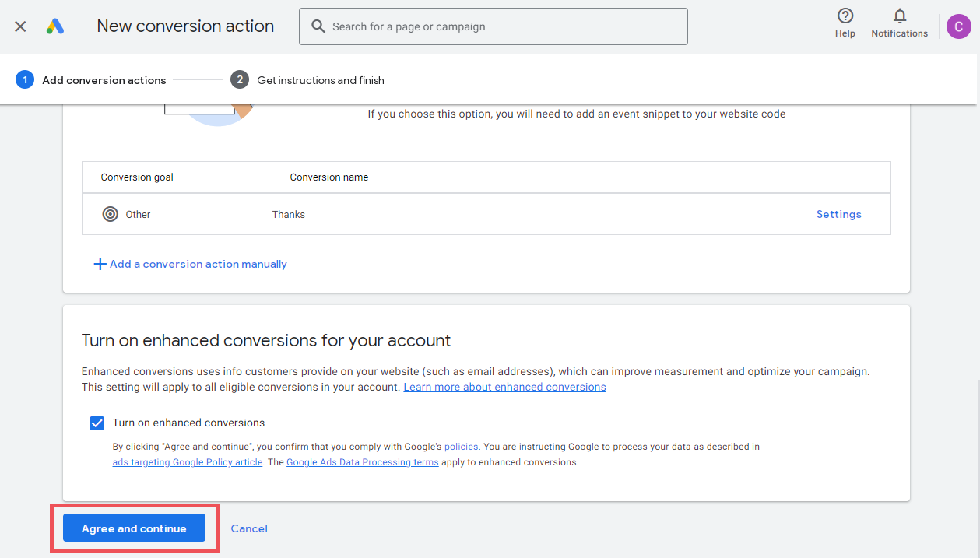
Task: Click the Thanks conversion name cell
Action: (289, 214)
